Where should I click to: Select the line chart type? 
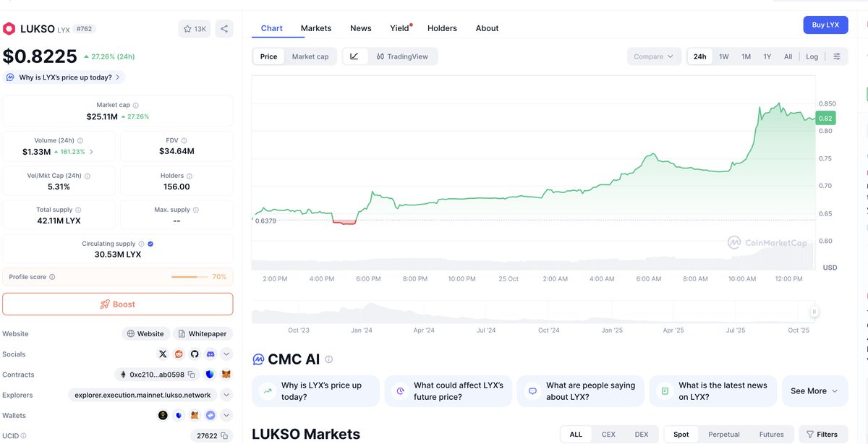click(x=354, y=56)
